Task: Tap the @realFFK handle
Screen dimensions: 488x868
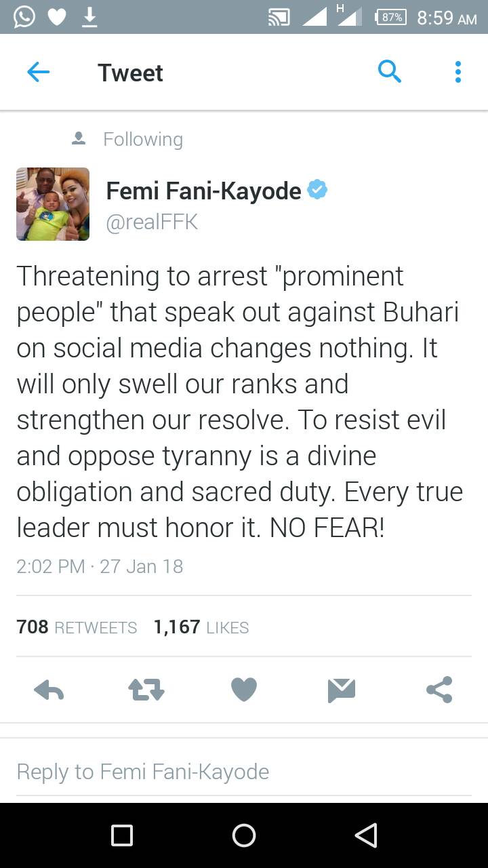Action: click(152, 222)
